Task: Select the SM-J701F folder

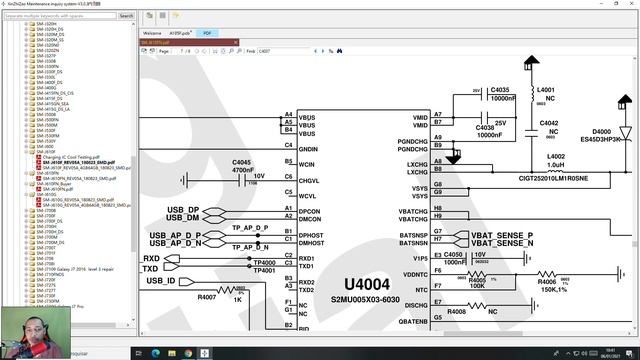Action: click(46, 253)
